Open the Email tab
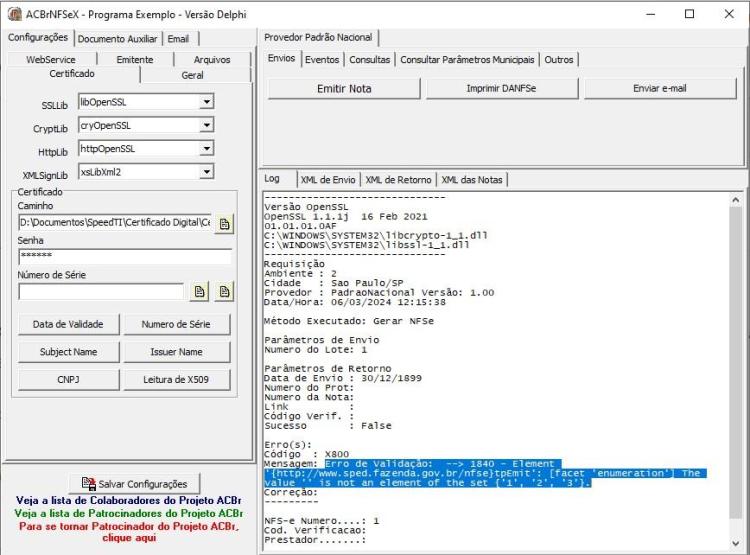The image size is (750, 555). point(178,39)
